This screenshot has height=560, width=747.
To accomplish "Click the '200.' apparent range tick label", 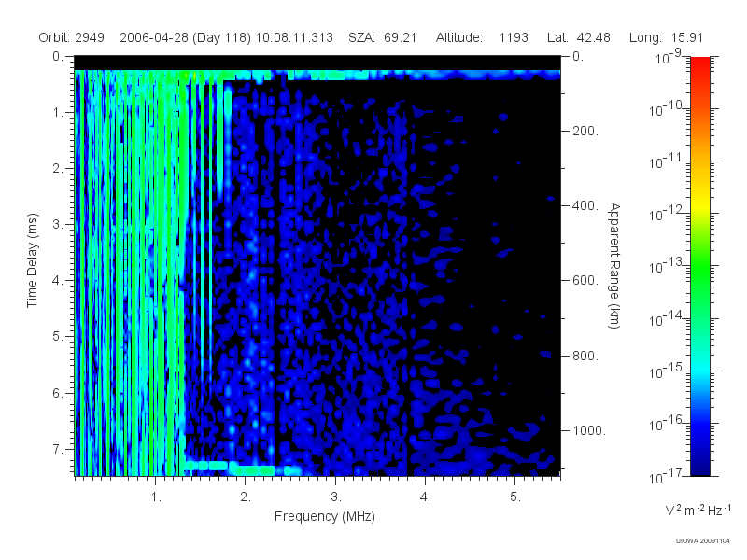I will tap(585, 131).
